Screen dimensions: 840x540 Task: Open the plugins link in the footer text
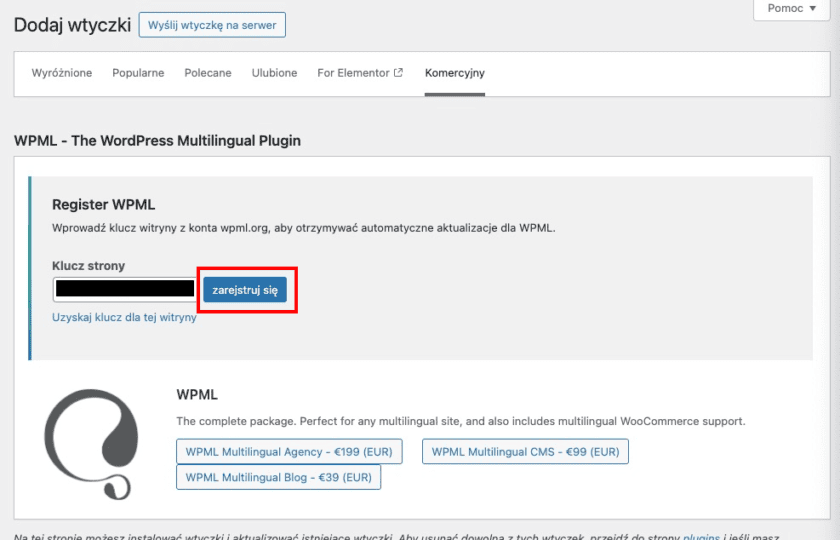click(x=699, y=536)
